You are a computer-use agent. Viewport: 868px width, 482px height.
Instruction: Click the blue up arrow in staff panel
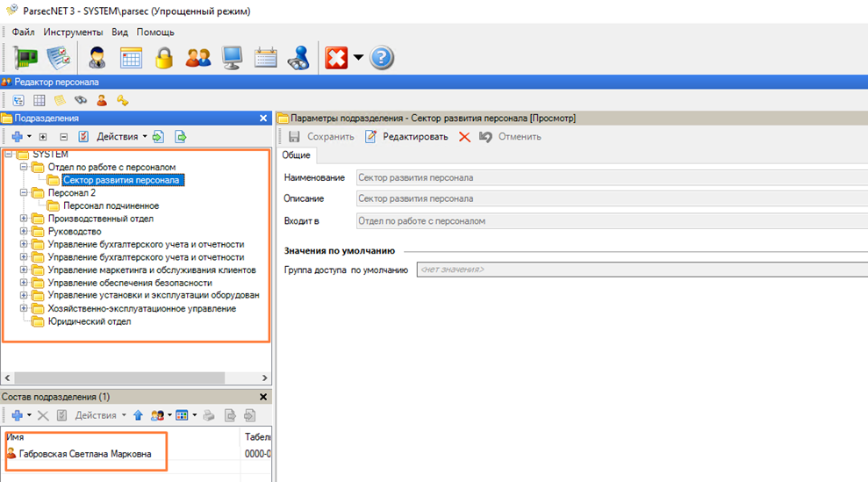[x=138, y=415]
